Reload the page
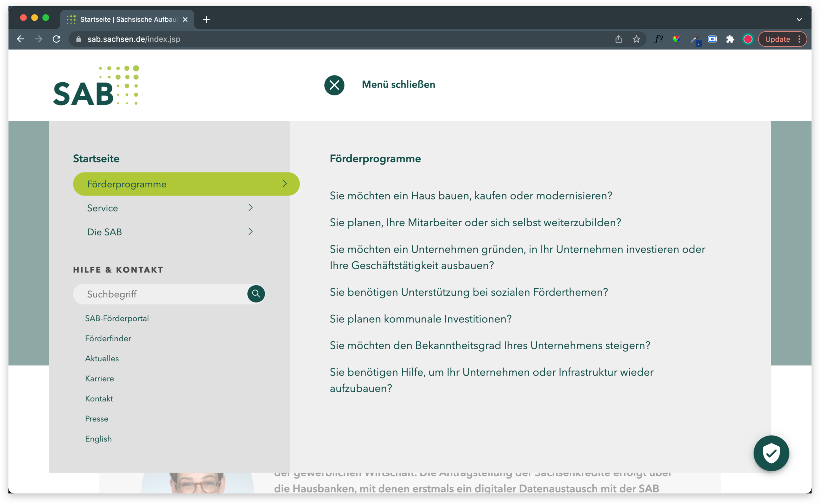Image resolution: width=820 pixels, height=504 pixels. (56, 39)
